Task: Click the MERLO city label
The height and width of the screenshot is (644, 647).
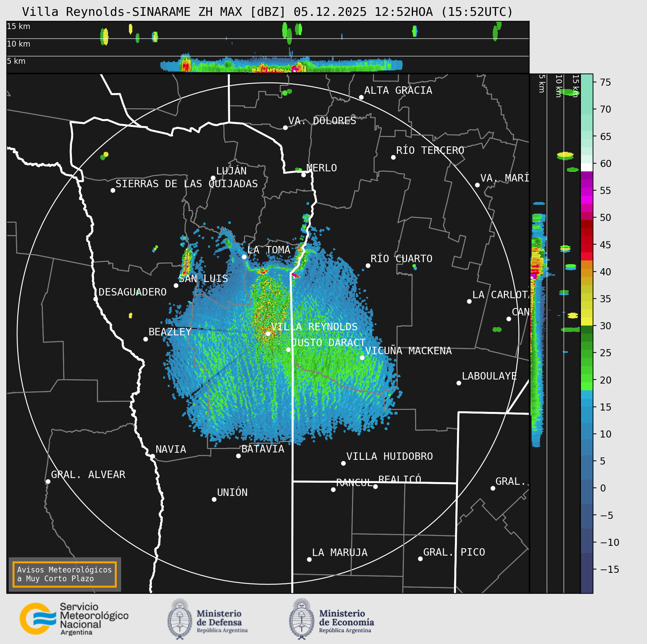Action: click(322, 168)
